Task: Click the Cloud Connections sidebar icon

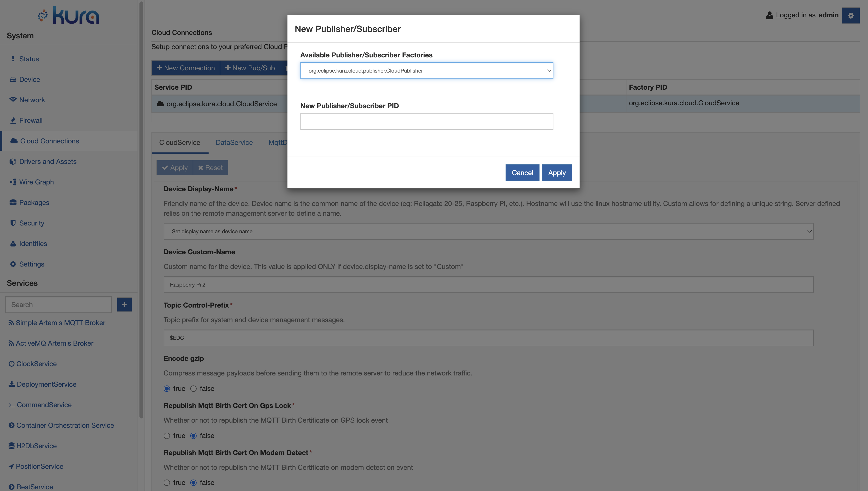Action: coord(13,141)
